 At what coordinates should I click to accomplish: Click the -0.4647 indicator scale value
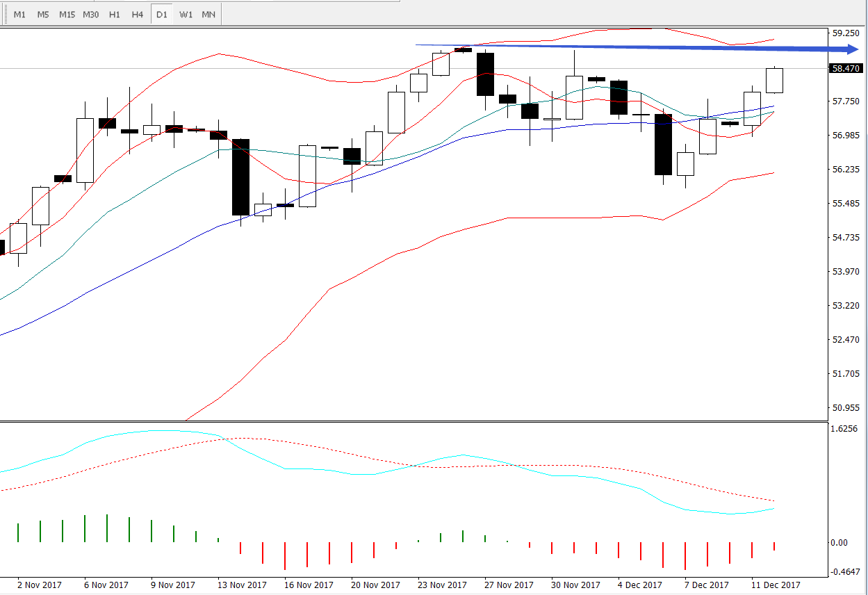click(846, 571)
